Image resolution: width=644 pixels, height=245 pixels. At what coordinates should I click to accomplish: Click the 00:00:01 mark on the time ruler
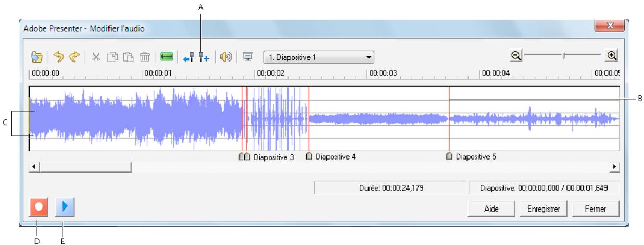(157, 73)
